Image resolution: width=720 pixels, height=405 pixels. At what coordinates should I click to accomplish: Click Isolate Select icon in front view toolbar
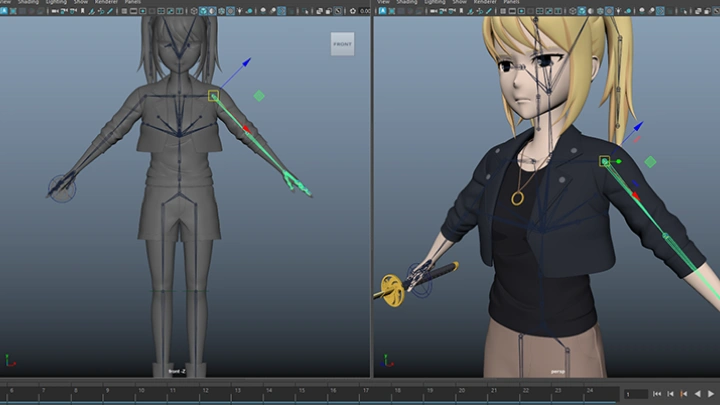pyautogui.click(x=306, y=11)
